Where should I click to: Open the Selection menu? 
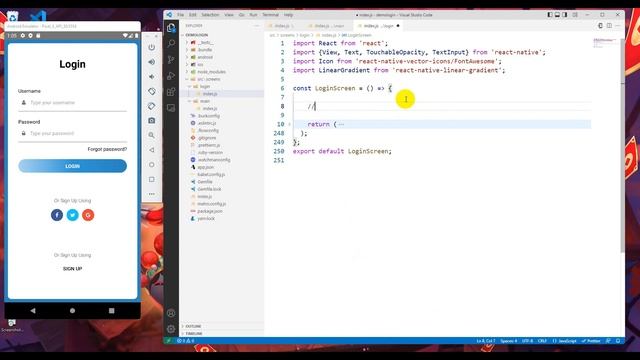pyautogui.click(x=210, y=15)
